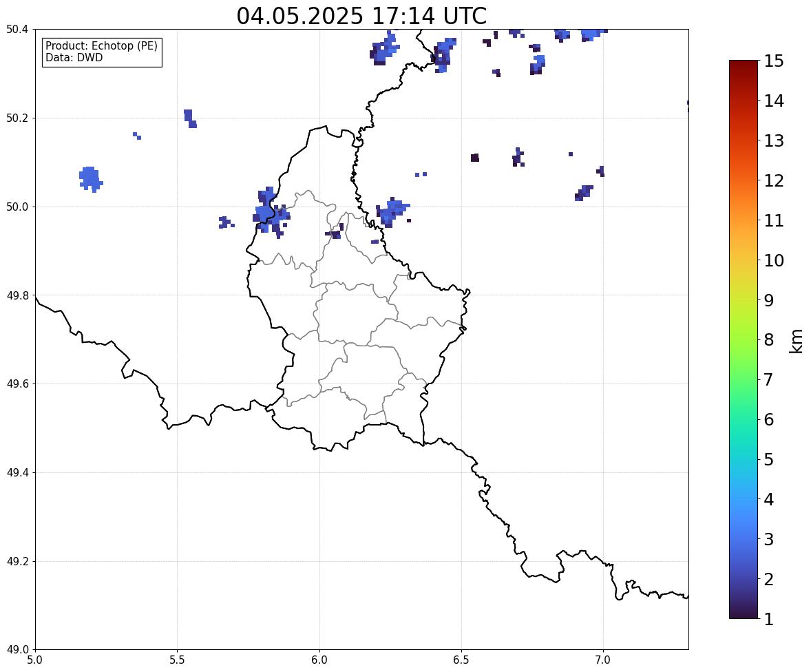
Task: Click the color bar tick label 14
Action: tap(774, 101)
